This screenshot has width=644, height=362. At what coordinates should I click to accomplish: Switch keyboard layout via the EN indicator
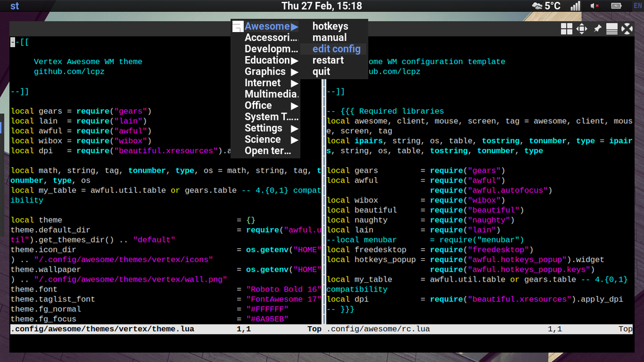coord(638,6)
